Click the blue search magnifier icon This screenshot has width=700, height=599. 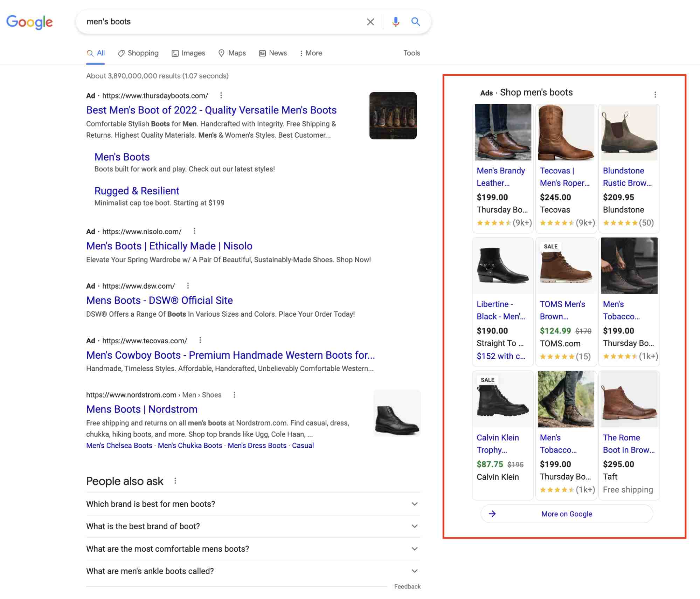(415, 22)
